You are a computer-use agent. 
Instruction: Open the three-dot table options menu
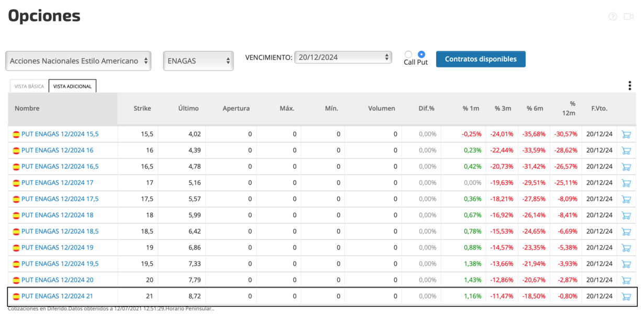click(x=630, y=86)
